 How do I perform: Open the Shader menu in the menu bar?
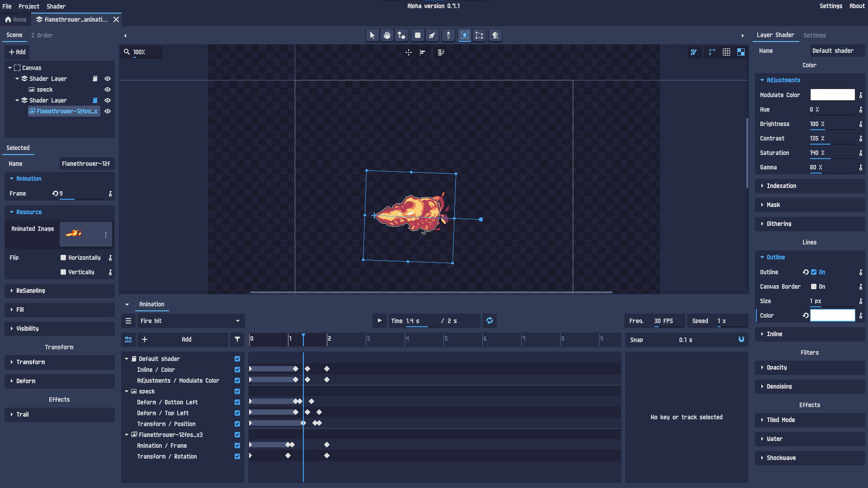point(56,6)
